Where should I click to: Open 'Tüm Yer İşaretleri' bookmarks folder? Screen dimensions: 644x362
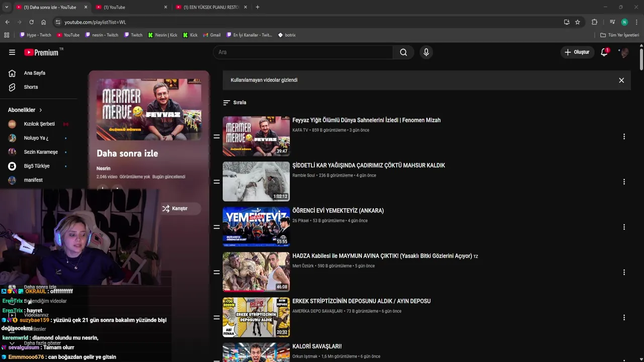(x=620, y=35)
